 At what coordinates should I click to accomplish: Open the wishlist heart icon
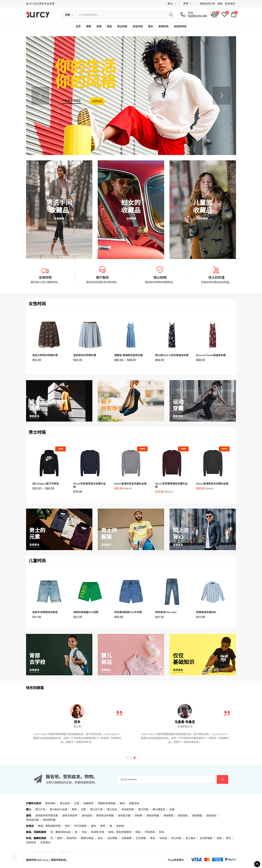(x=224, y=15)
